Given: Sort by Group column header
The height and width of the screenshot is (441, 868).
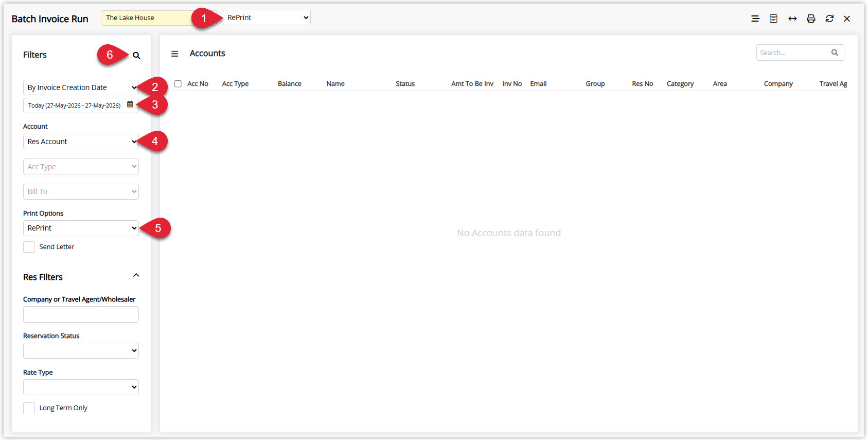Looking at the screenshot, I should [595, 84].
